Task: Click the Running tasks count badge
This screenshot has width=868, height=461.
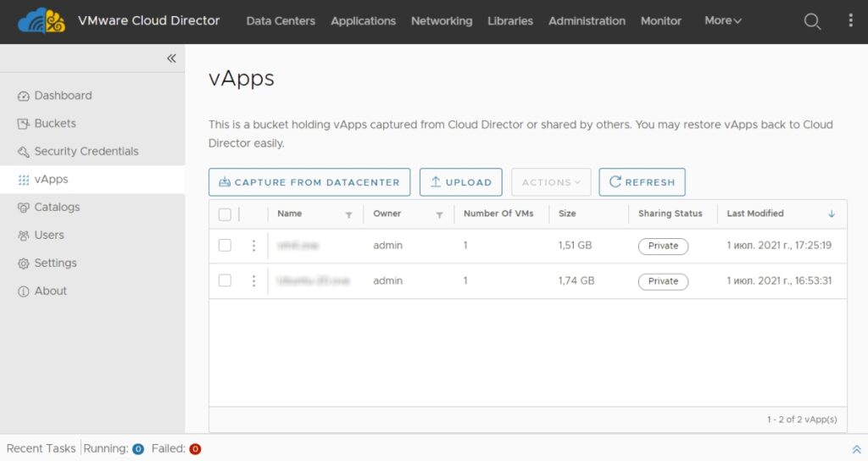Action: (x=138, y=449)
